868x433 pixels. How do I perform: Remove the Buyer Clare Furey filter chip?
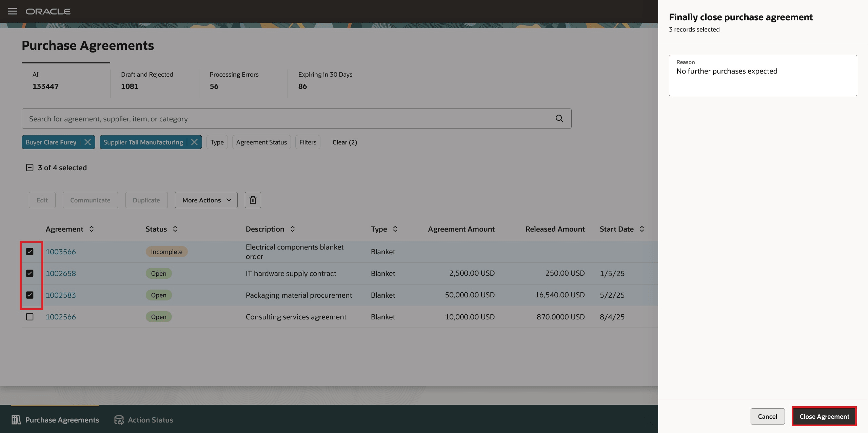87,142
